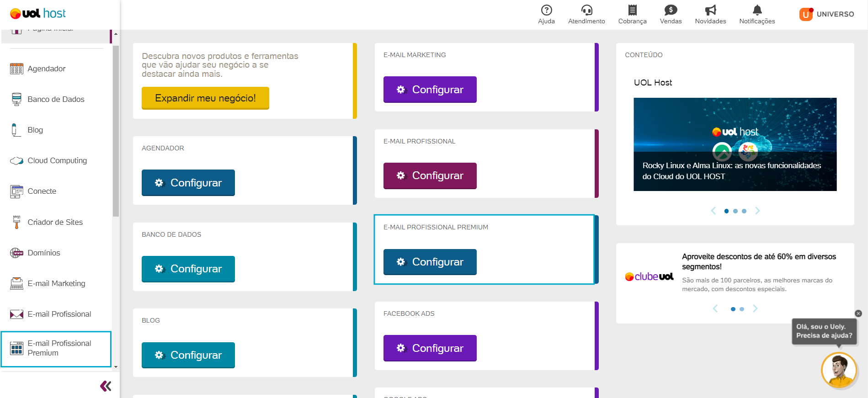Click the E-mail Marketing laptop icon
868x398 pixels.
pyautogui.click(x=16, y=283)
